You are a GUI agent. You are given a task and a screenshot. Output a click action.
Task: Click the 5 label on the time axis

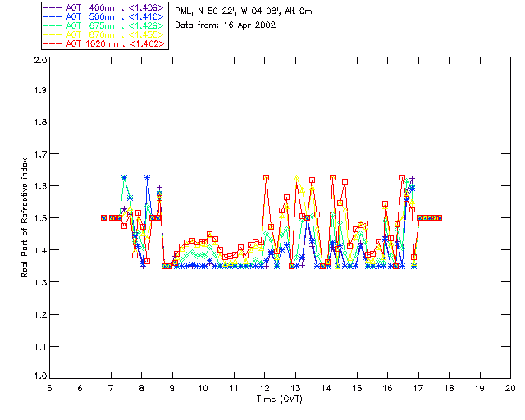point(49,388)
